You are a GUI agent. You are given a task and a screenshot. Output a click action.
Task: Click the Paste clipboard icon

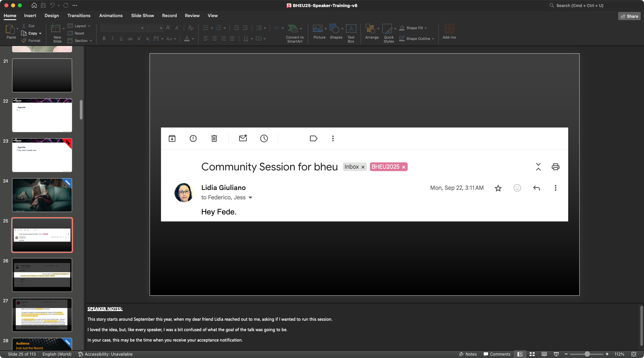10,30
